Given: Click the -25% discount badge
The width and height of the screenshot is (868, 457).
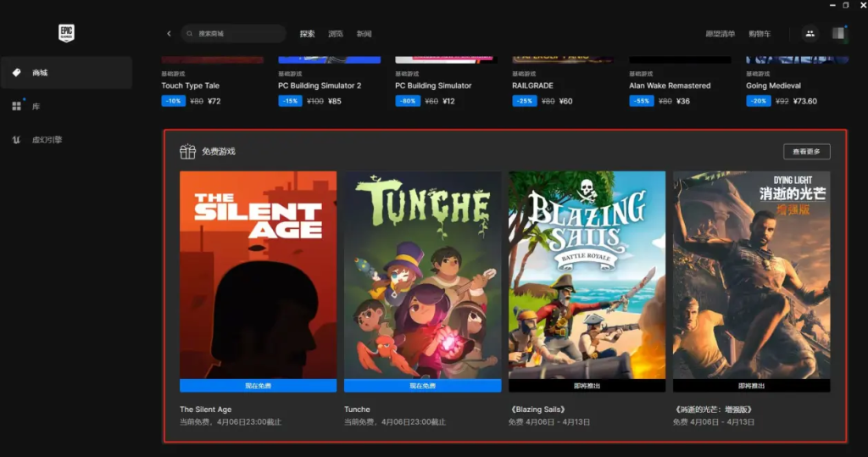Looking at the screenshot, I should click(x=524, y=101).
